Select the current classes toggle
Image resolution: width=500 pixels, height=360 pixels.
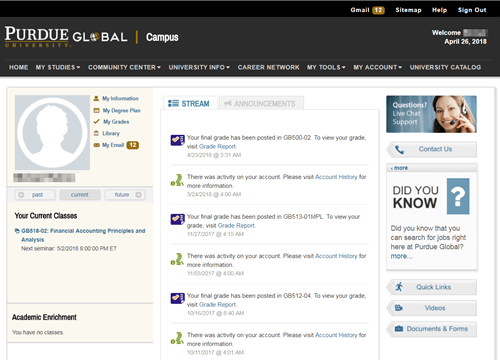pyautogui.click(x=80, y=195)
